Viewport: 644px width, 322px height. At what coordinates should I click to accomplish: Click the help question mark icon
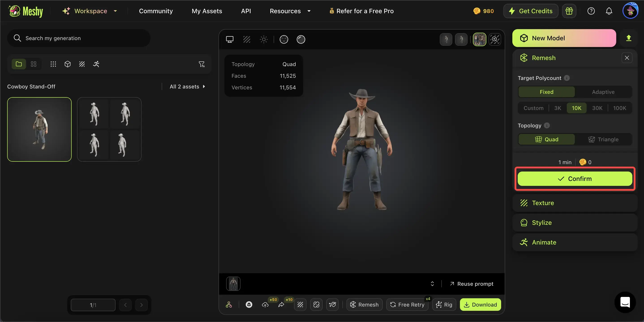pos(591,11)
